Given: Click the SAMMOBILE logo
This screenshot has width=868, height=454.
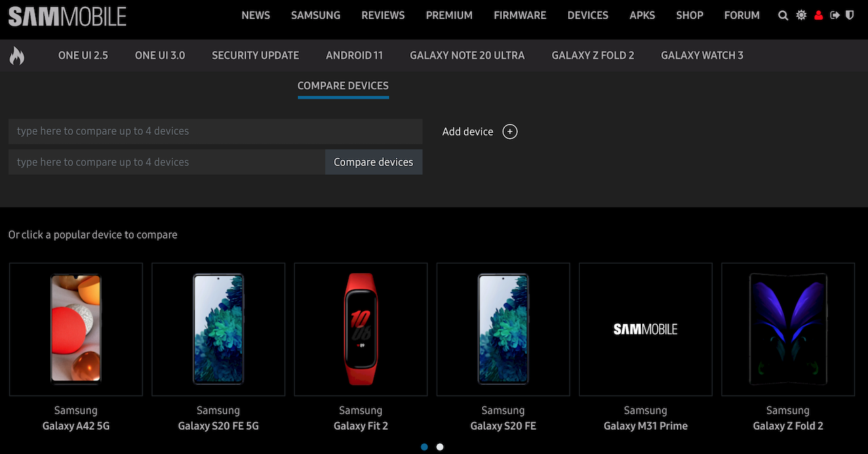Looking at the screenshot, I should click(x=67, y=16).
